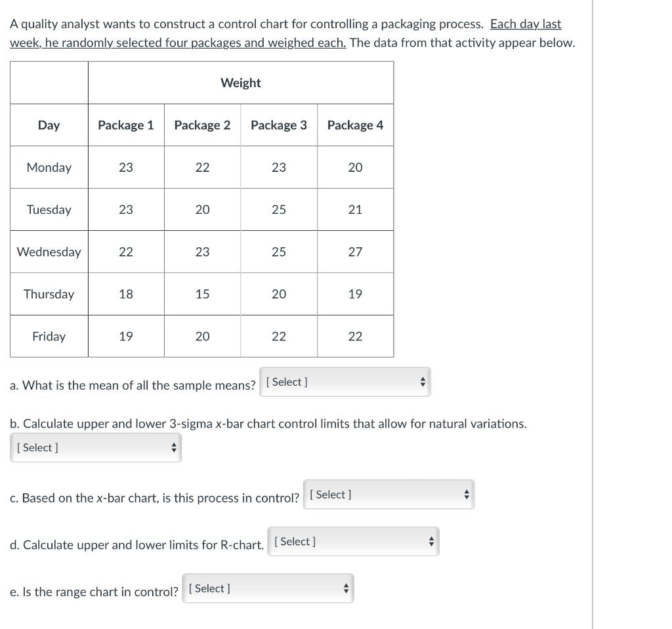The height and width of the screenshot is (629, 672).
Task: Click the arrow icon on question c dropdown
Action: coord(467,494)
